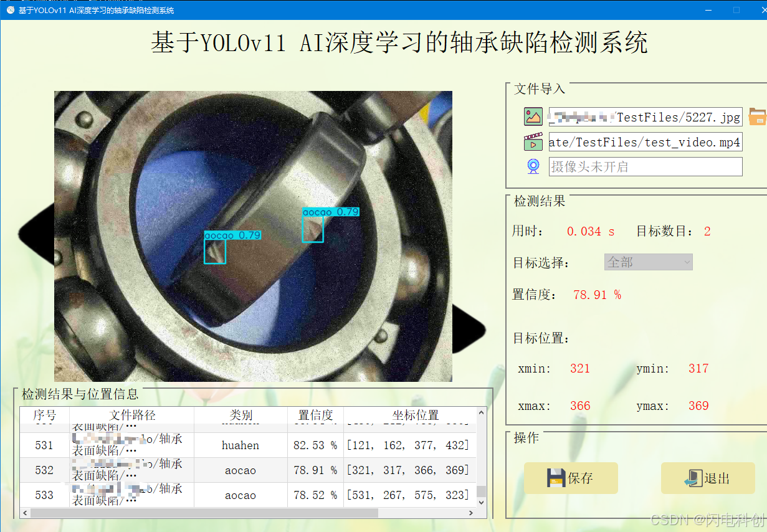
Task: Click the 用时 0.034 s value
Action: [591, 231]
